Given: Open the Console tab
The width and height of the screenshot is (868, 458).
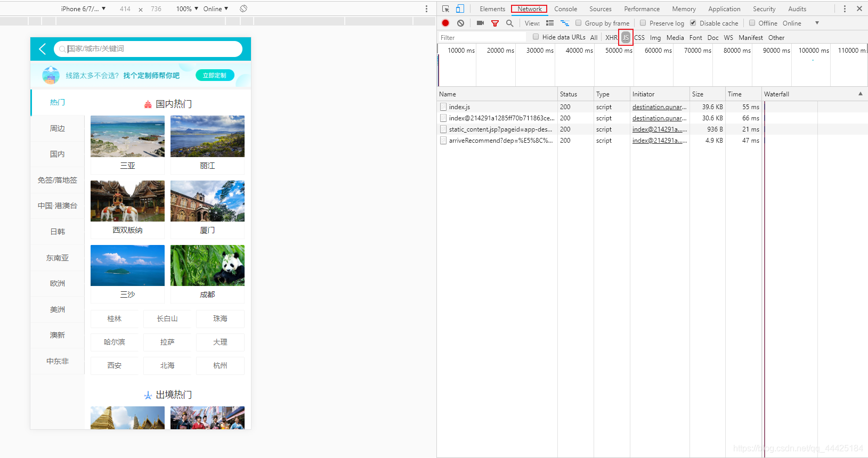Looking at the screenshot, I should [565, 9].
